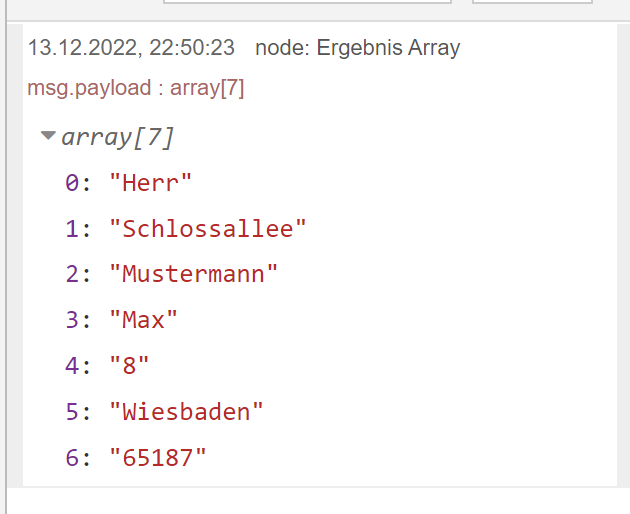Select the "8" value at index 4
630x514 pixels.
(x=129, y=366)
